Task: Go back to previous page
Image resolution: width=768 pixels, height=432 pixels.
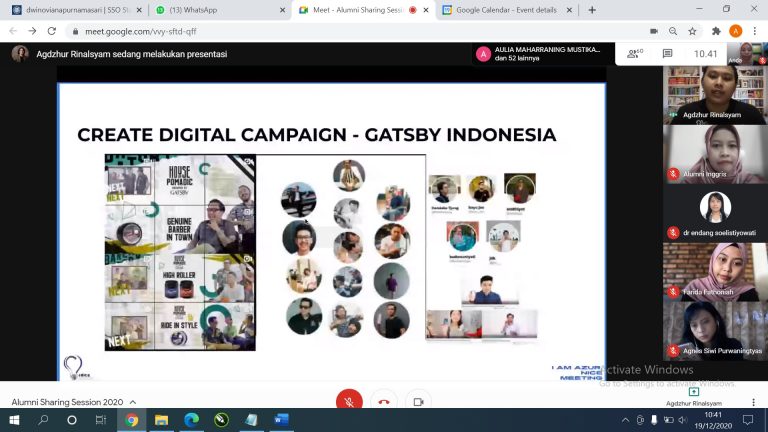Action: pyautogui.click(x=13, y=31)
